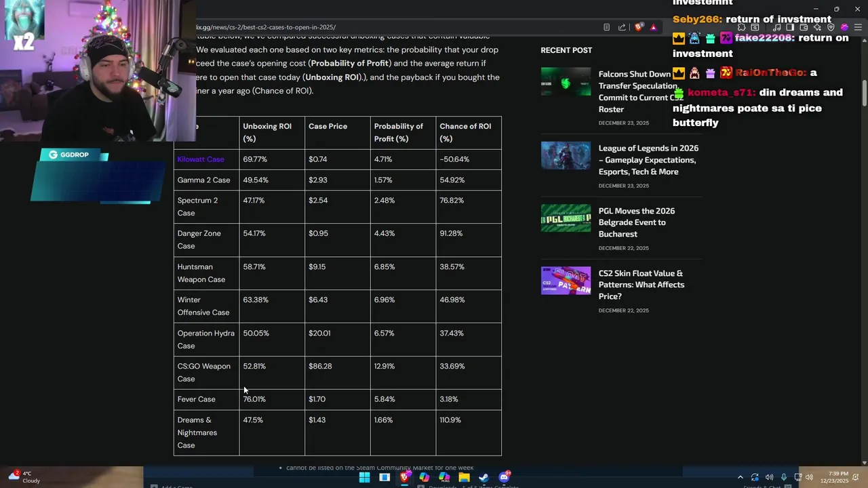Click the 'Operation Hydra Case' cell
The height and width of the screenshot is (488, 868).
[x=205, y=339]
